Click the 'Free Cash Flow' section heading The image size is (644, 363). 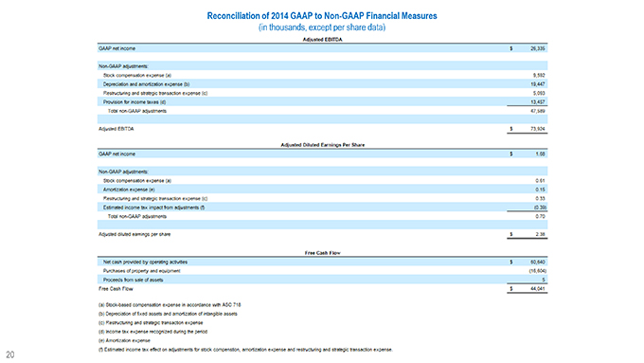pos(322,253)
